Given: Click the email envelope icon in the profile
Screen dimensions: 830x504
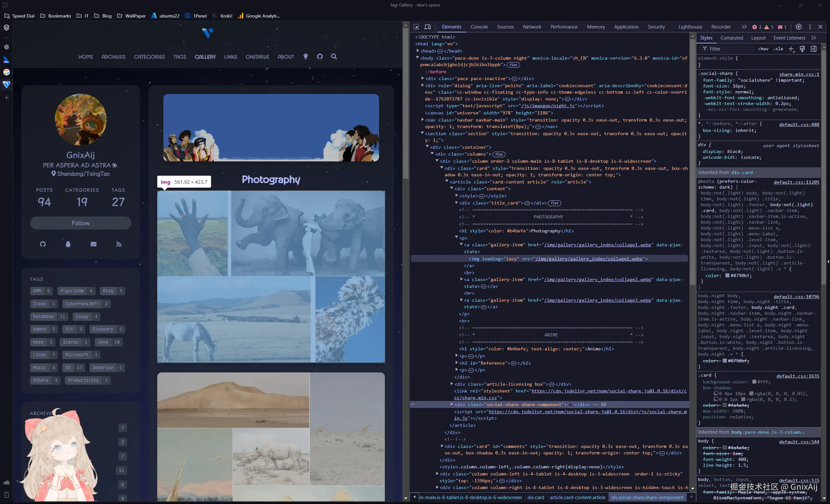Looking at the screenshot, I should click(94, 244).
